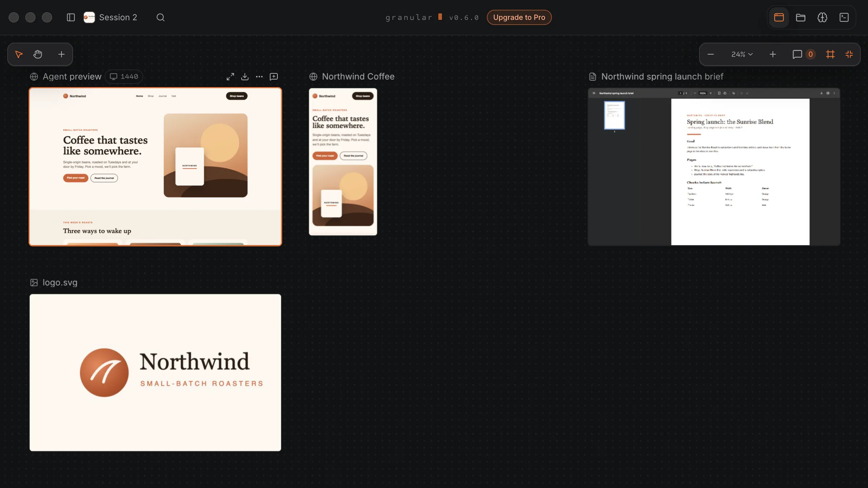Image resolution: width=868 pixels, height=488 pixels.
Task: Click the PDF page thumbnail in brief
Action: point(614,115)
